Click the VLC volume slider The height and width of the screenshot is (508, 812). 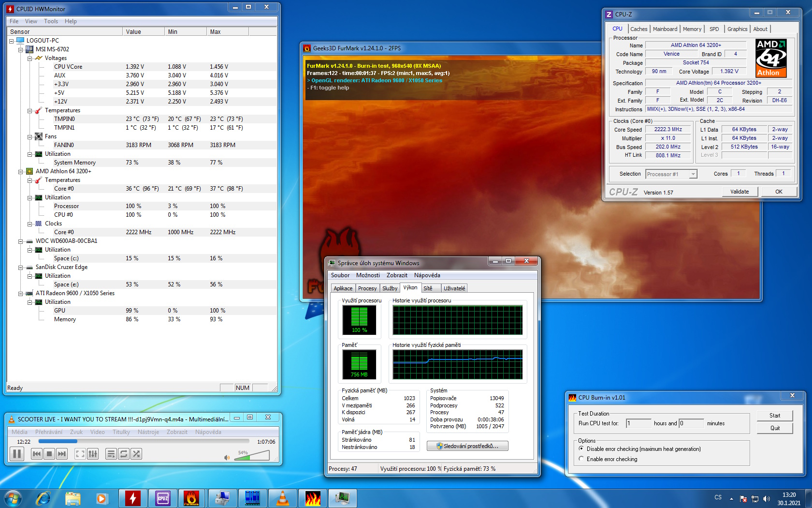(x=251, y=456)
